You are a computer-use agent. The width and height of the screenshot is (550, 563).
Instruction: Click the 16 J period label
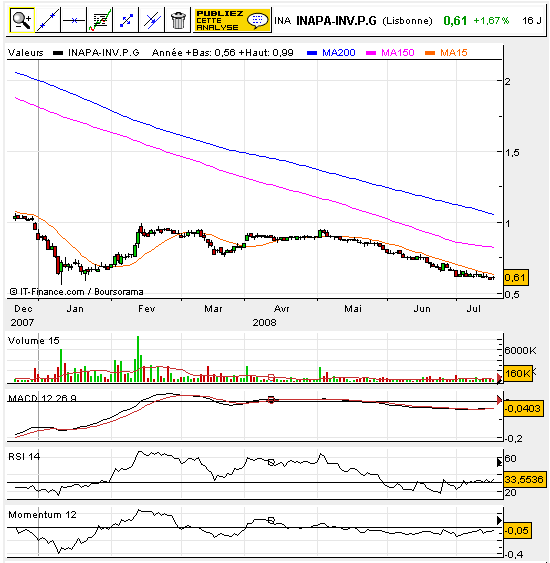point(532,21)
